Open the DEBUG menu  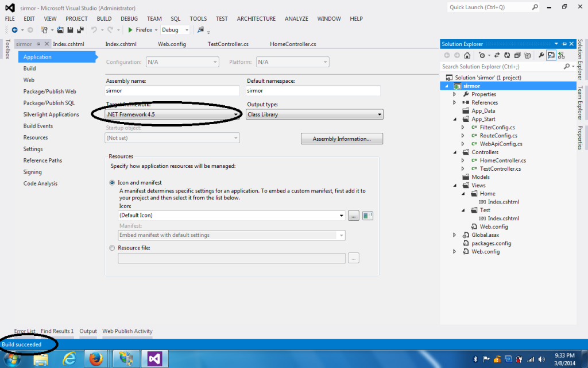tap(129, 19)
